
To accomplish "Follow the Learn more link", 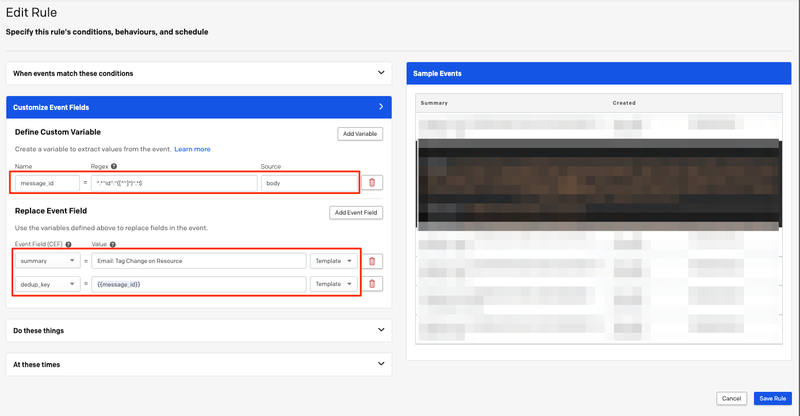I will (x=192, y=149).
